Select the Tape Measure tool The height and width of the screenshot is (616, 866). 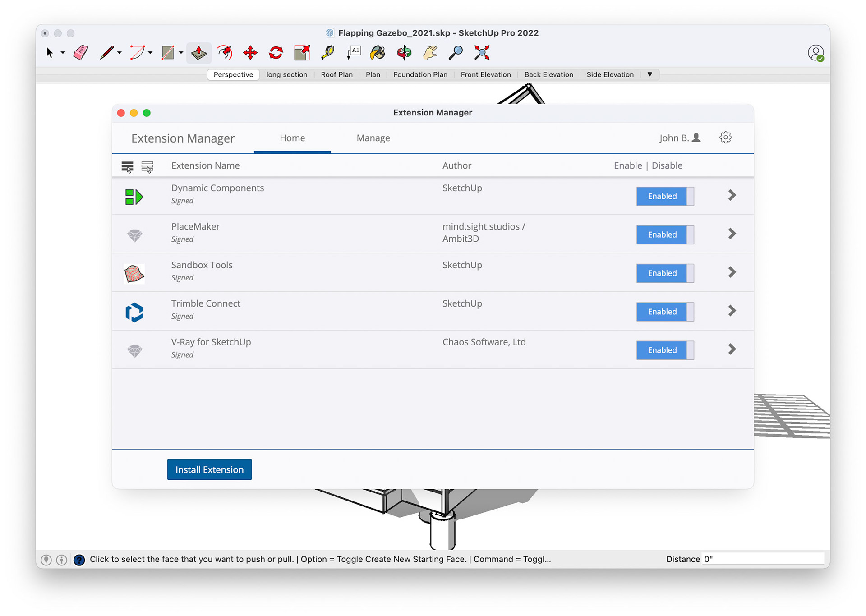click(x=328, y=53)
